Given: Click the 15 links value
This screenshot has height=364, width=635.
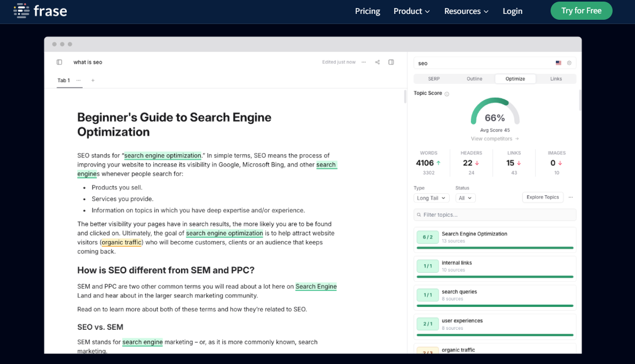Looking at the screenshot, I should (510, 163).
